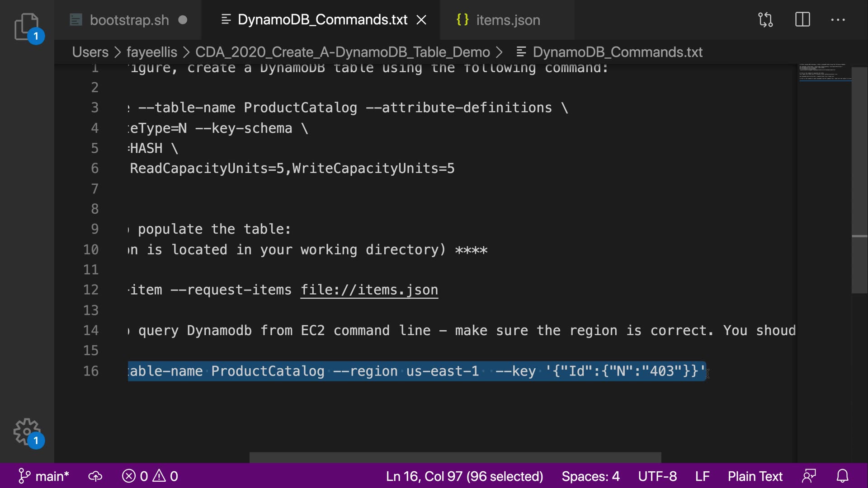Switch to the items.json tab
Viewport: 868px width, 488px height.
point(508,20)
